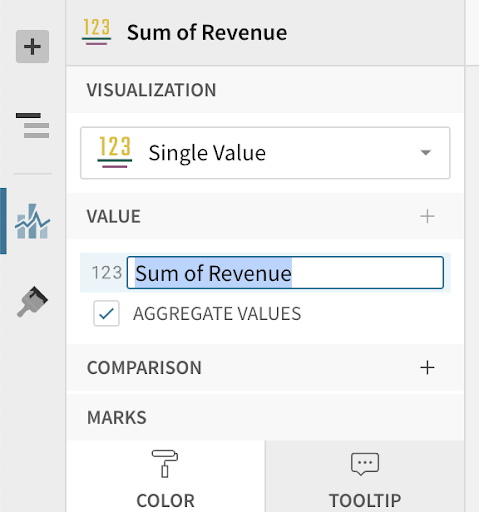Viewport: 479px width, 512px height.
Task: Add a new column in Value section
Action: (x=427, y=217)
